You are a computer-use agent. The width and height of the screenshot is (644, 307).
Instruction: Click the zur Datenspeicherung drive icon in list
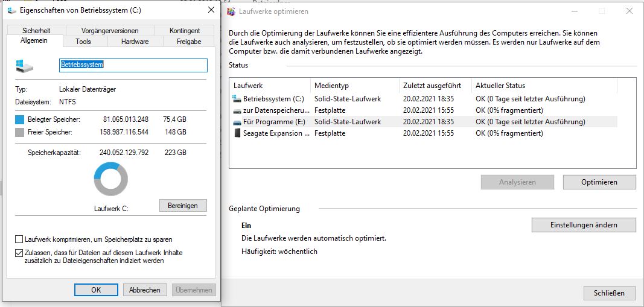237,110
